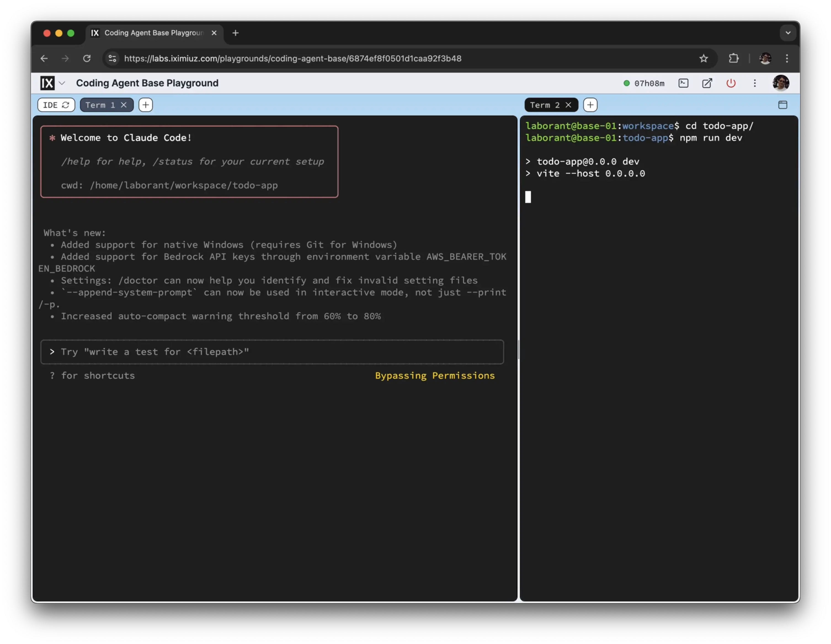831x644 pixels.
Task: Click the Welcome to Claude Code! heading
Action: [x=126, y=138]
